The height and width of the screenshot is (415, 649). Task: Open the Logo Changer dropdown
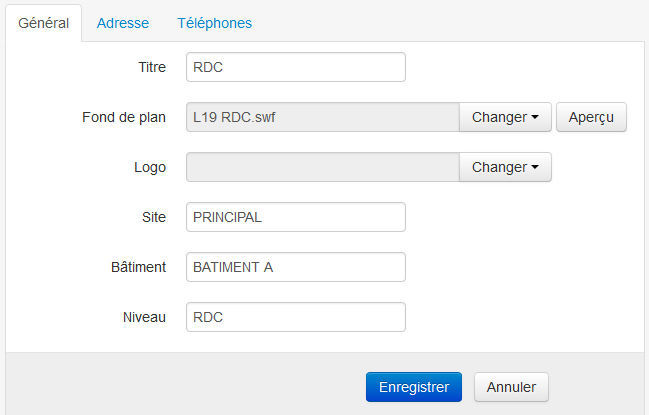tap(505, 167)
